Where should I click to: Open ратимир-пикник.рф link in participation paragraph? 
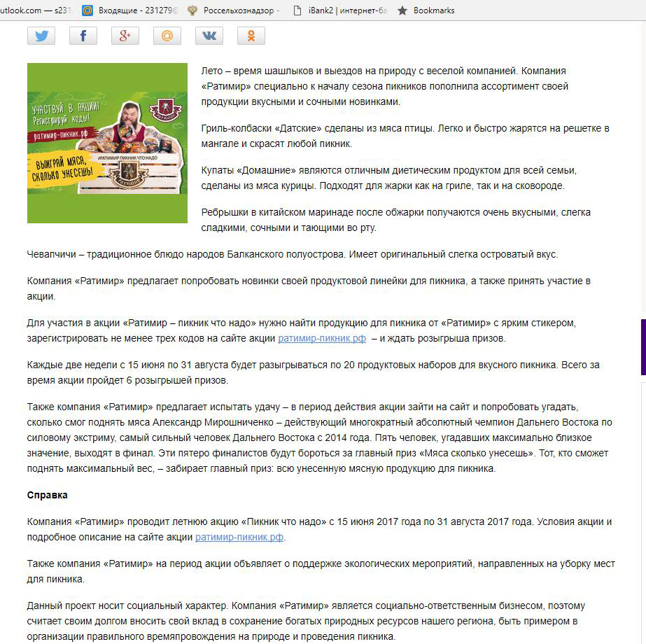click(x=322, y=338)
